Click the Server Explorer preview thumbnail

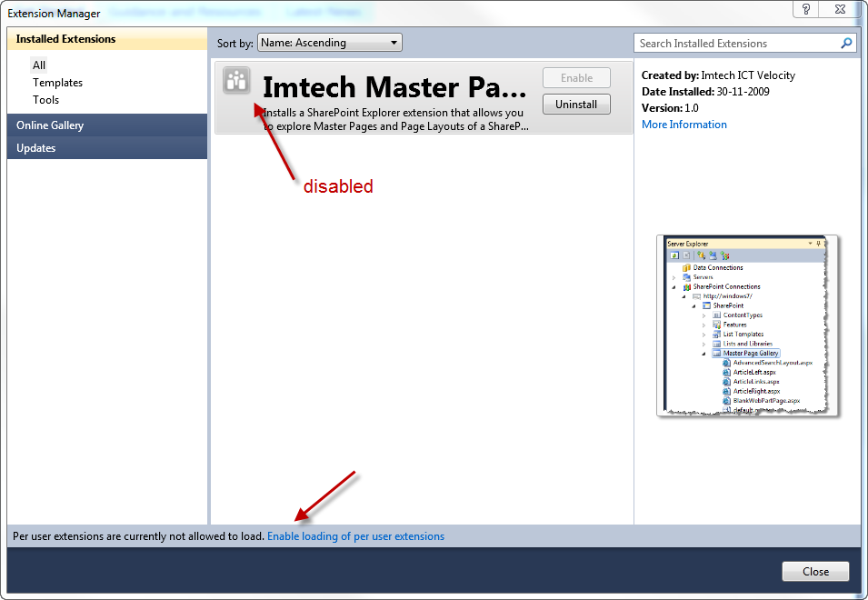[748, 325]
